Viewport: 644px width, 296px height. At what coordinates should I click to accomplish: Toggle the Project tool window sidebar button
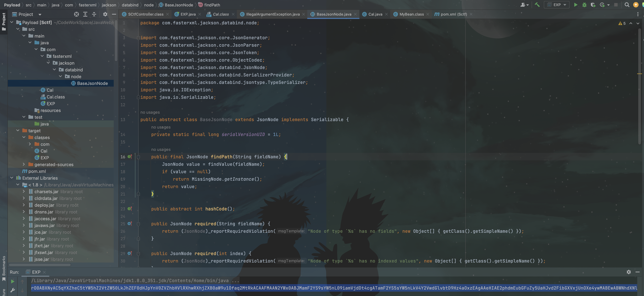[4, 21]
